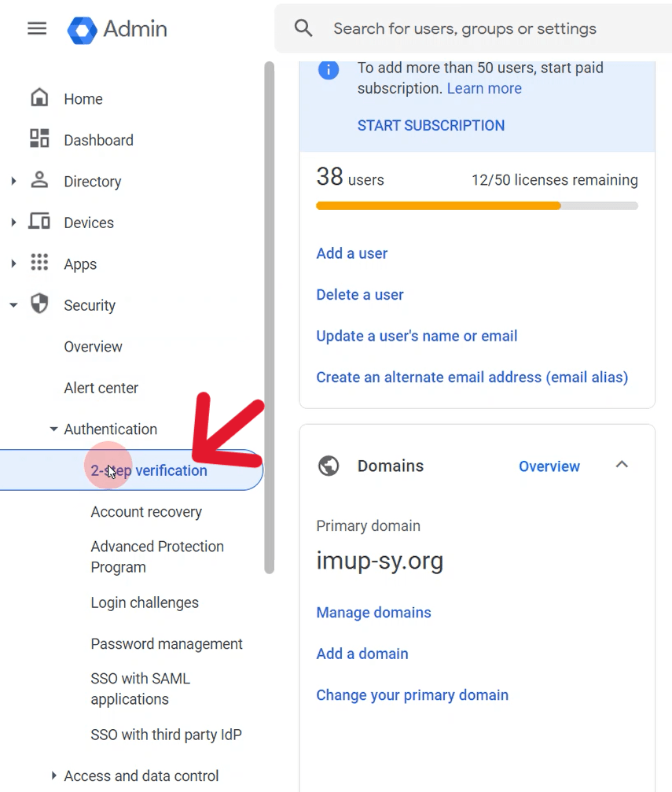The width and height of the screenshot is (672, 792).
Task: Click the search magnifier icon
Action: point(303,28)
